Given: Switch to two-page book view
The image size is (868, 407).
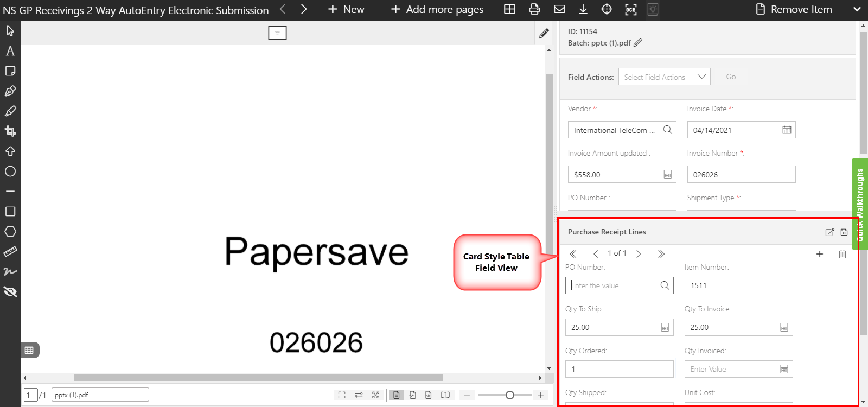Looking at the screenshot, I should coord(445,395).
